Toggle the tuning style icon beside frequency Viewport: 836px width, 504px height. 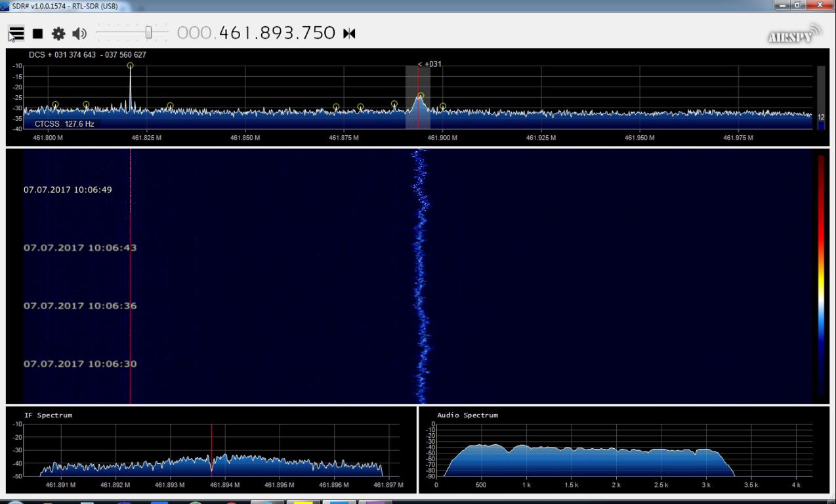click(x=349, y=33)
